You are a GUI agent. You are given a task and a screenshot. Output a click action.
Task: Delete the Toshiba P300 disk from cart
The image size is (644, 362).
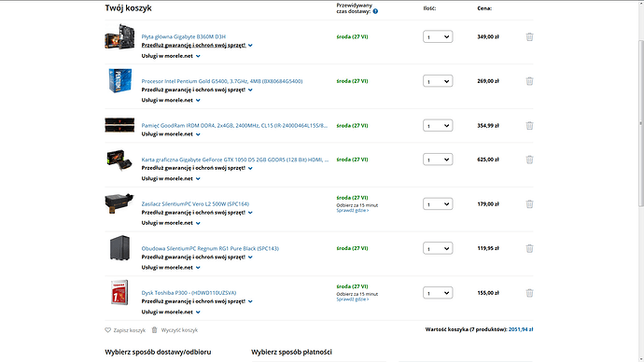coord(529,293)
